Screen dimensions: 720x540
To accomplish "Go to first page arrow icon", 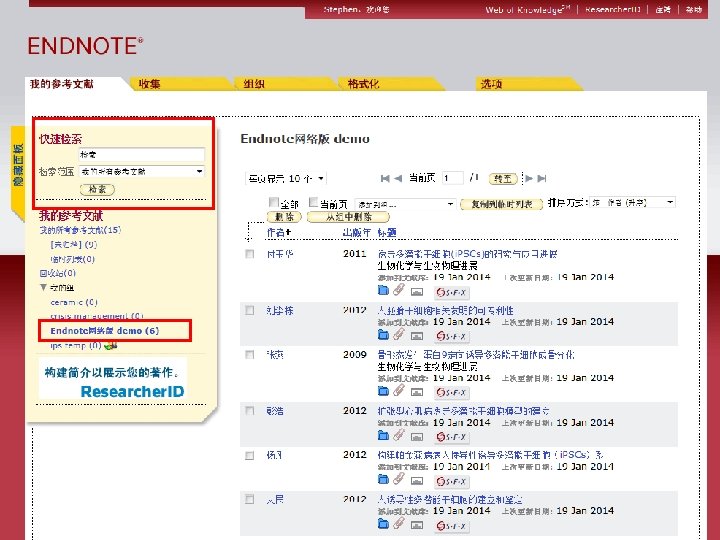I will click(x=385, y=178).
